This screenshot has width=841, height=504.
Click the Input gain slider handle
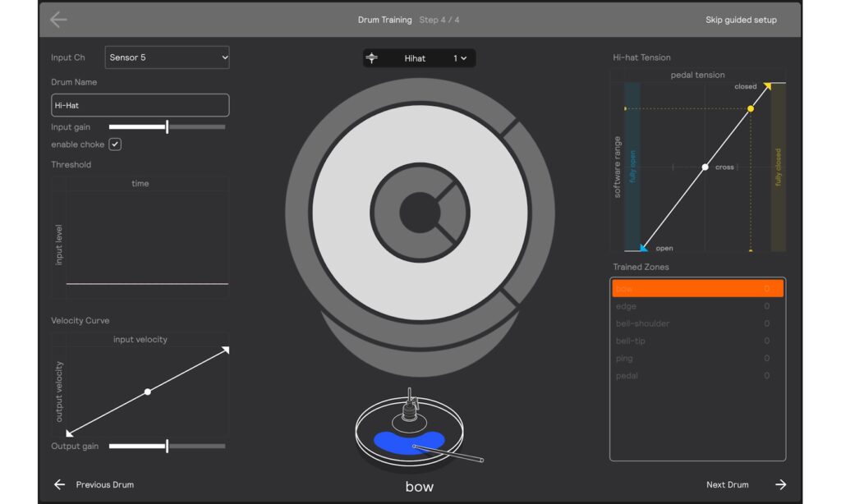point(168,127)
